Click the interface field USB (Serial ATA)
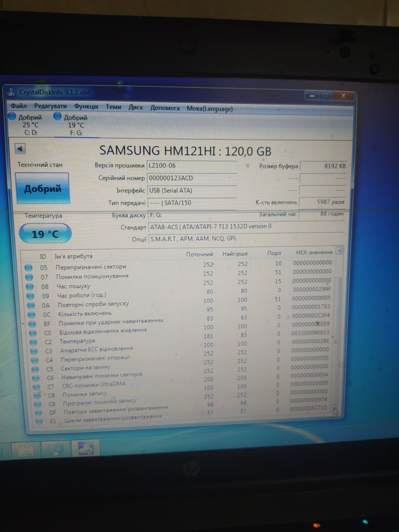 [192, 190]
